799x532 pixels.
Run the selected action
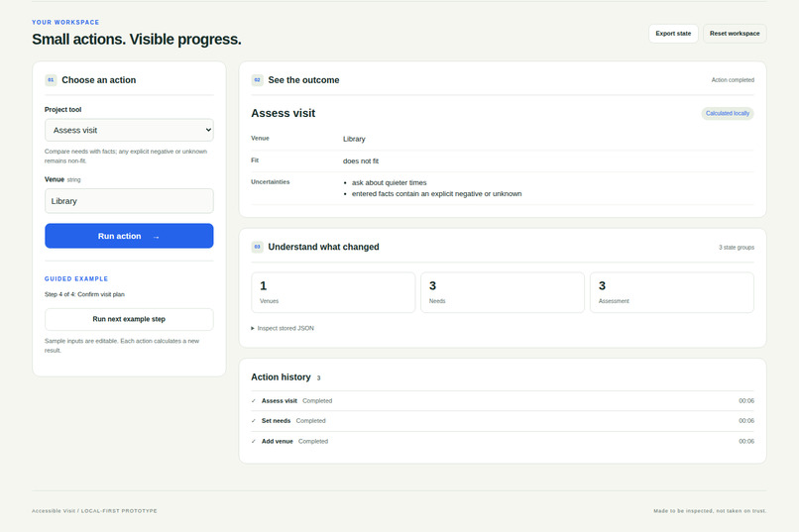[129, 236]
